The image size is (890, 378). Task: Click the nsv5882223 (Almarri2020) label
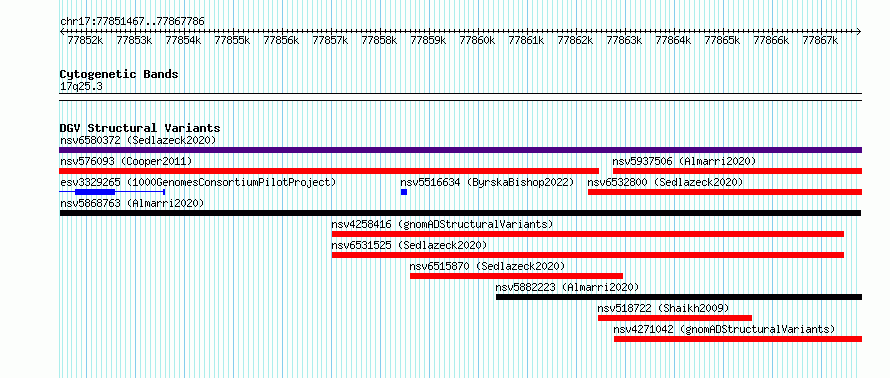567,287
